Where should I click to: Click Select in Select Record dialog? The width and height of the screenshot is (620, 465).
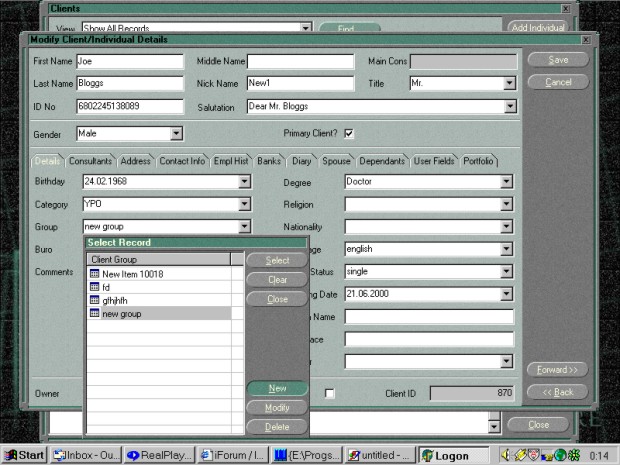[x=277, y=260]
